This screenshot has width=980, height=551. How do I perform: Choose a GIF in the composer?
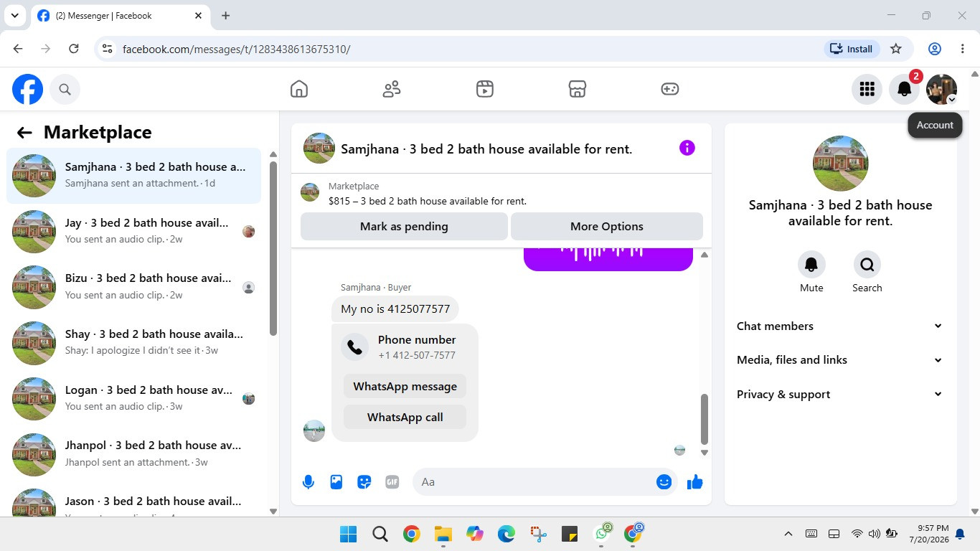click(392, 482)
